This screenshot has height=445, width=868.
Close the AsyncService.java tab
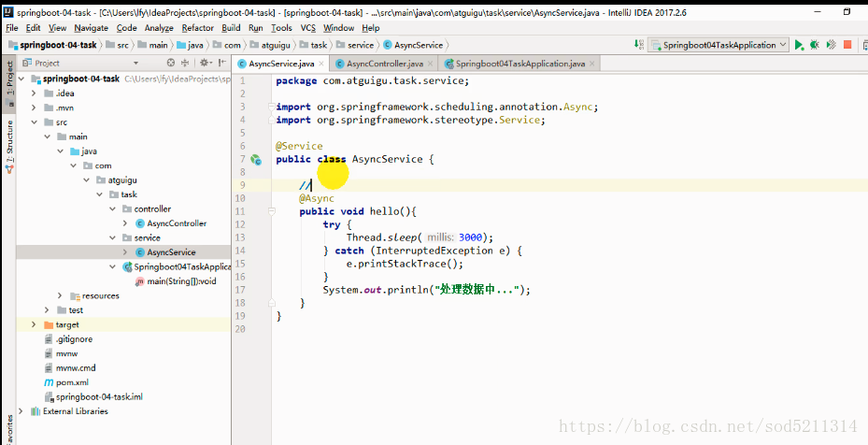pos(321,64)
